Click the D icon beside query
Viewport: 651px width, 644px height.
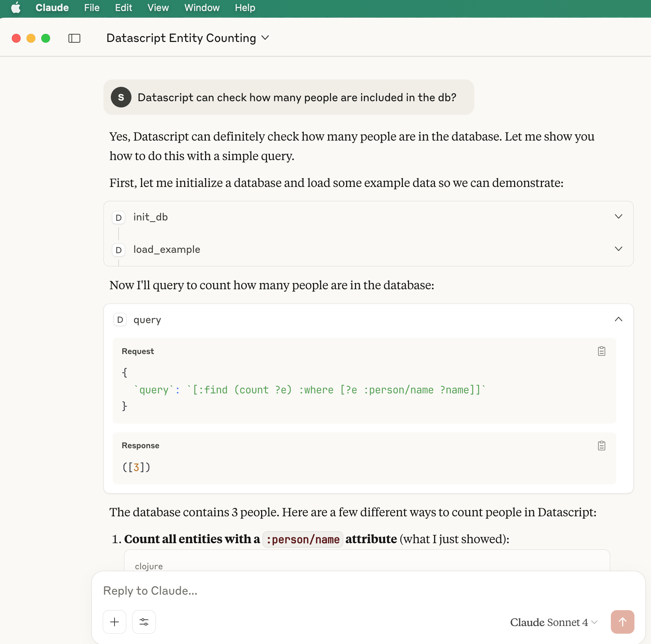pos(120,320)
